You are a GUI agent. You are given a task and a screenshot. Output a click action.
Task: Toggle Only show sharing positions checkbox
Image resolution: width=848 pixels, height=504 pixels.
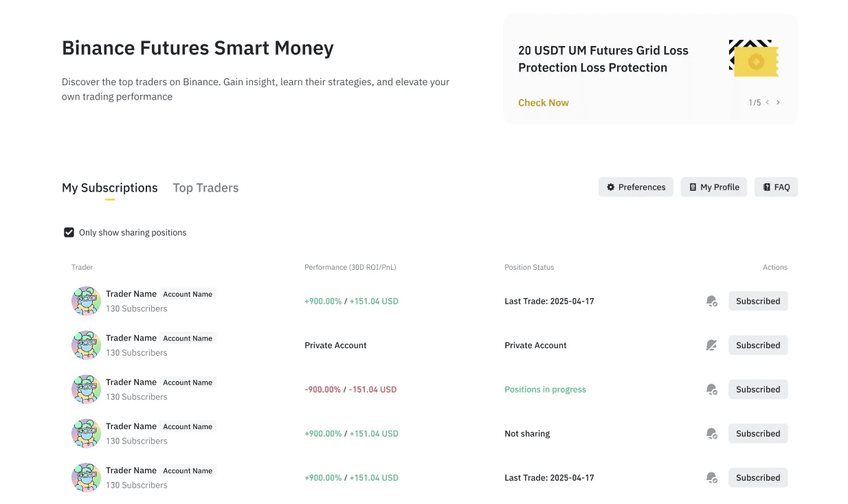tap(69, 232)
